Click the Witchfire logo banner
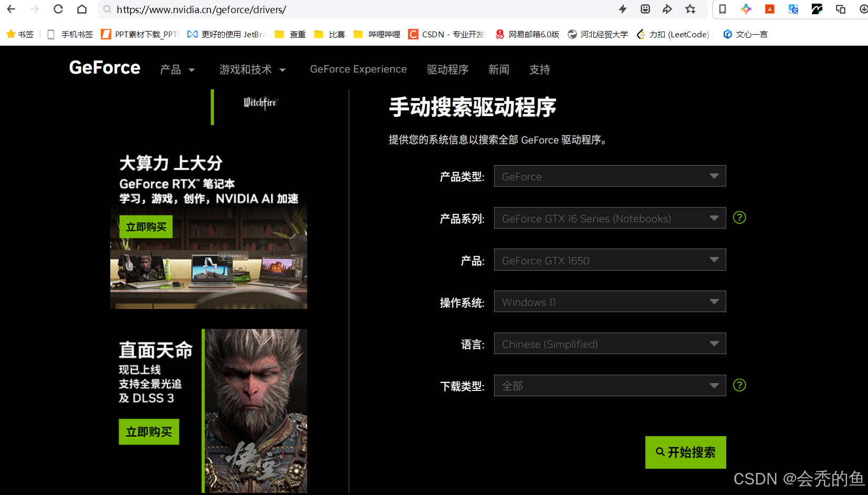This screenshot has width=868, height=495. 260,103
